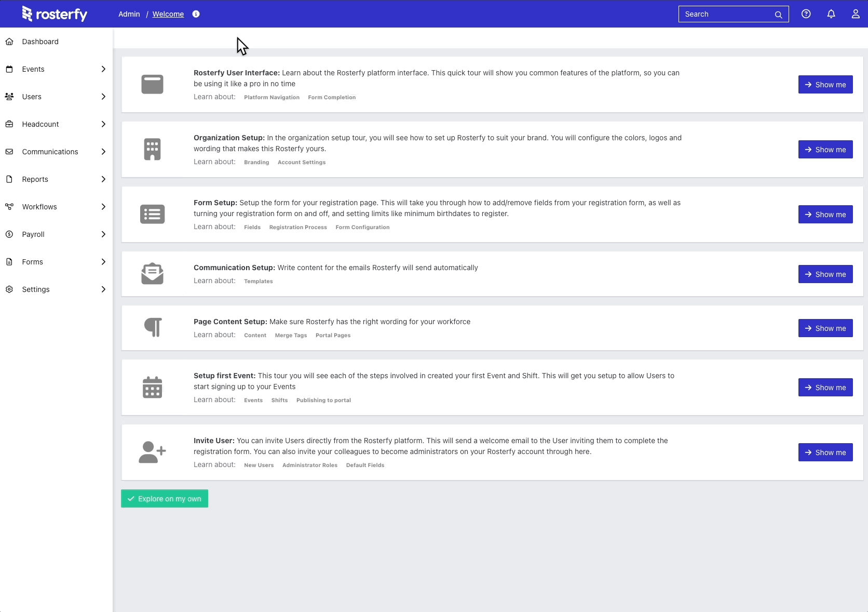Click the Page Content paragraph icon
This screenshot has width=868, height=612.
point(153,327)
